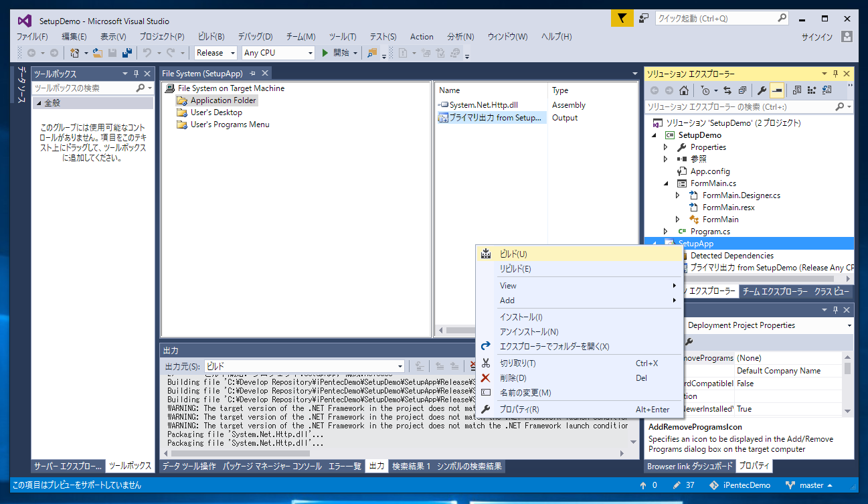The width and height of the screenshot is (868, 504).
Task: Collapse the FormMain.cs tree node
Action: (x=665, y=183)
